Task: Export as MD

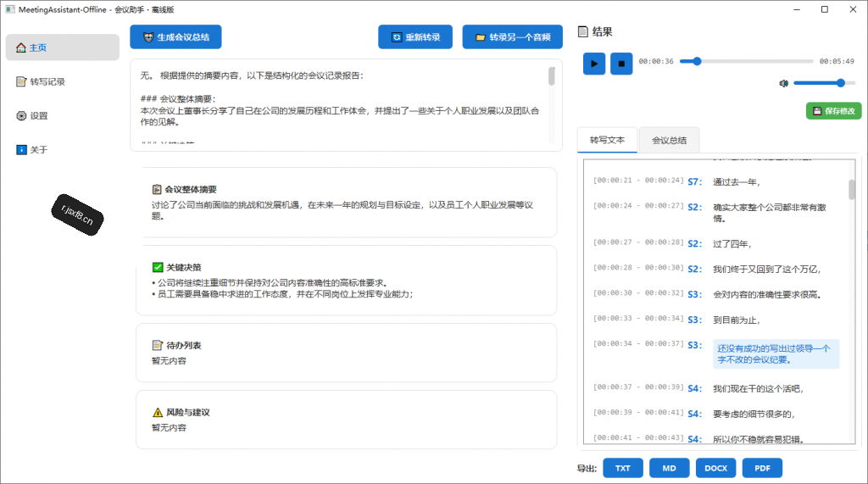Action: [x=670, y=468]
